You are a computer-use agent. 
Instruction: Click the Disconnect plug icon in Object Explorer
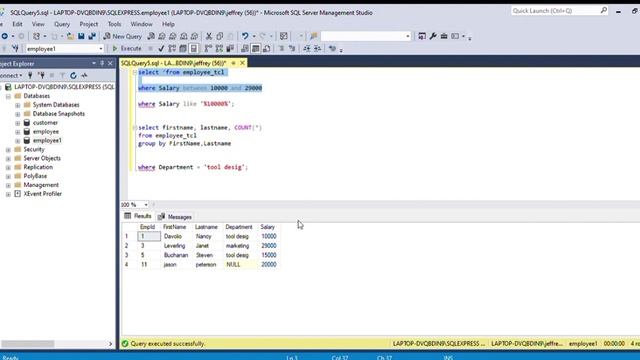41,76
